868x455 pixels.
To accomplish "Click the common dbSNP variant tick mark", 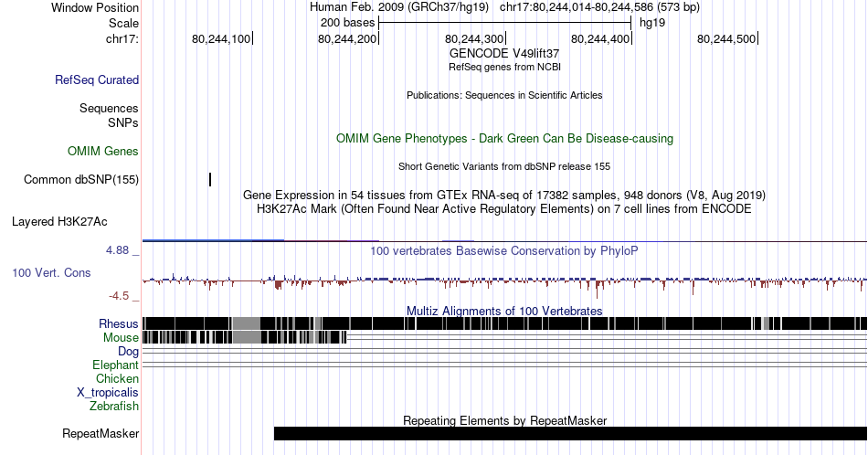I will pos(210,179).
